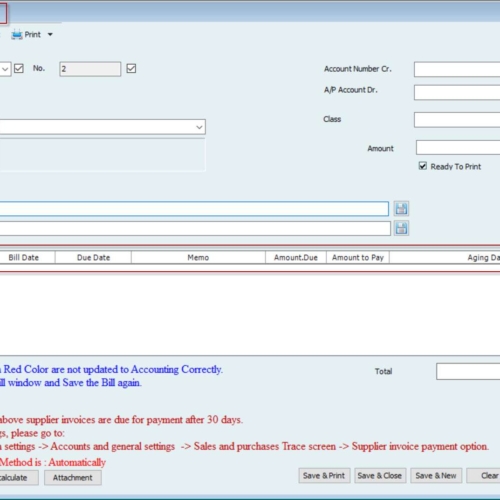Click the Memo column header

198,258
